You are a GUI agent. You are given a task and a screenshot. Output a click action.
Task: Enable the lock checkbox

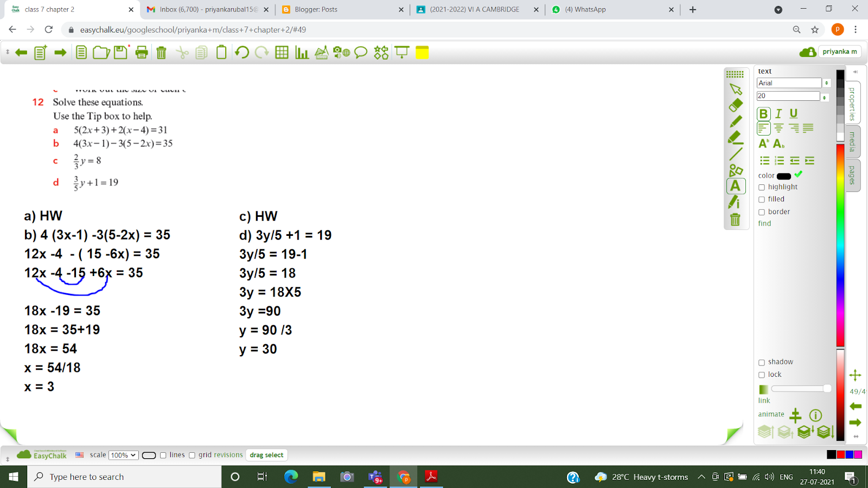[x=762, y=375]
